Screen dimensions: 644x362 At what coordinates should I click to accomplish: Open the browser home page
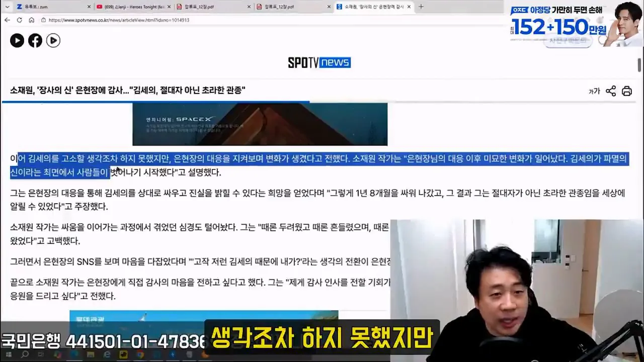pos(31,20)
